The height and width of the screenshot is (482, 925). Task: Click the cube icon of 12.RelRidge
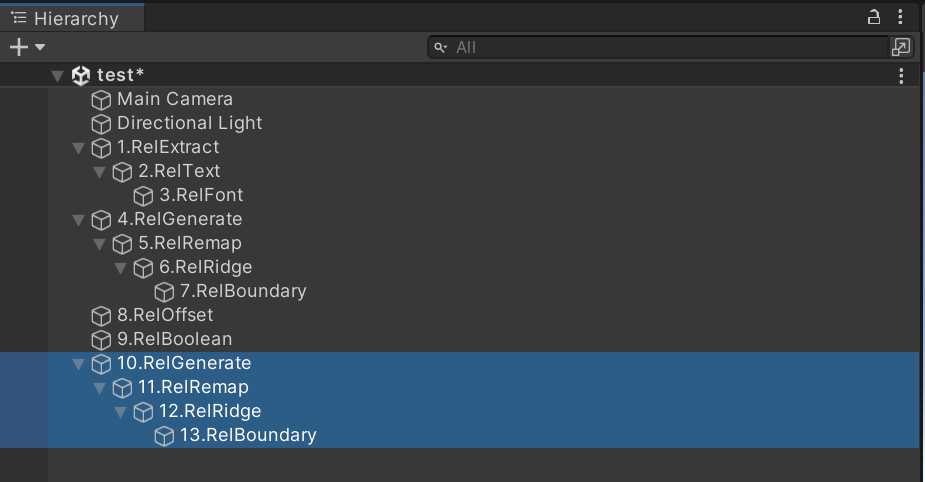143,412
